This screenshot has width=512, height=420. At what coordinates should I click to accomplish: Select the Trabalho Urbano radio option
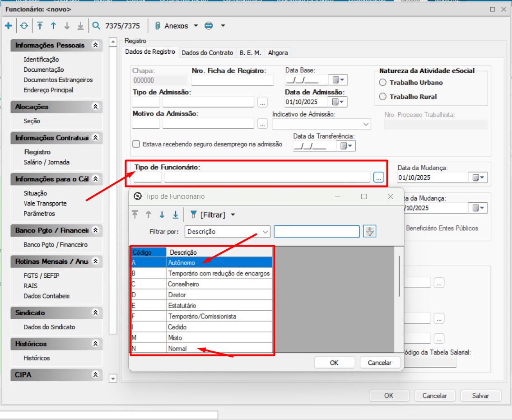click(x=383, y=83)
